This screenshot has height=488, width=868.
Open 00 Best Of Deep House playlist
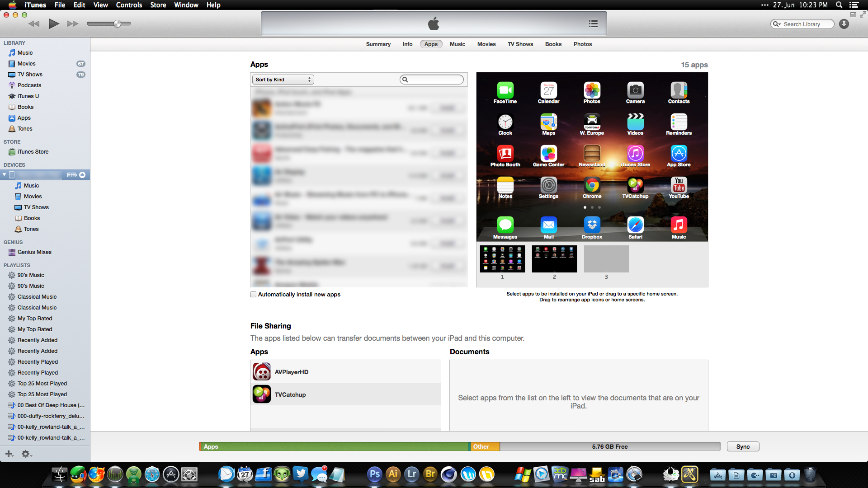51,405
